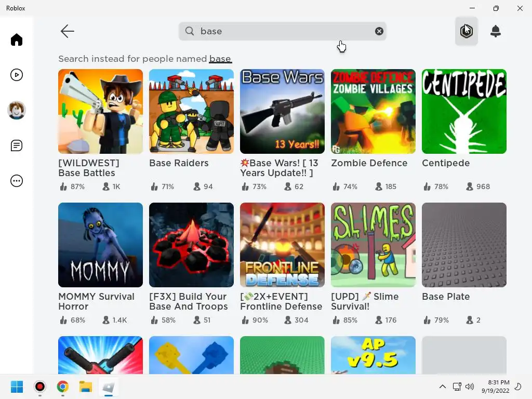The width and height of the screenshot is (532, 399).
Task: Select the Roblox taskbar icon
Action: [x=108, y=387]
